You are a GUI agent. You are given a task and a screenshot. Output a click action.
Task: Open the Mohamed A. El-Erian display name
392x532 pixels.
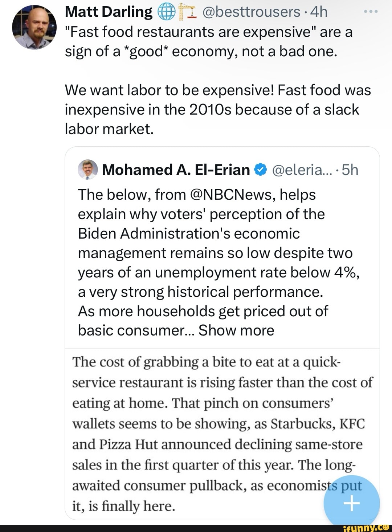(x=176, y=170)
